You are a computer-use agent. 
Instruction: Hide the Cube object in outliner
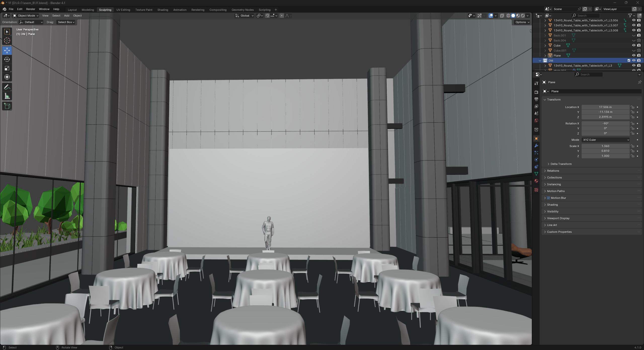(634, 46)
